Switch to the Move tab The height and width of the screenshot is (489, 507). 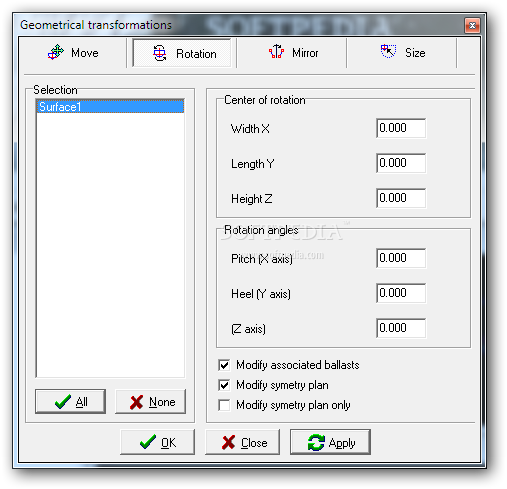(73, 53)
